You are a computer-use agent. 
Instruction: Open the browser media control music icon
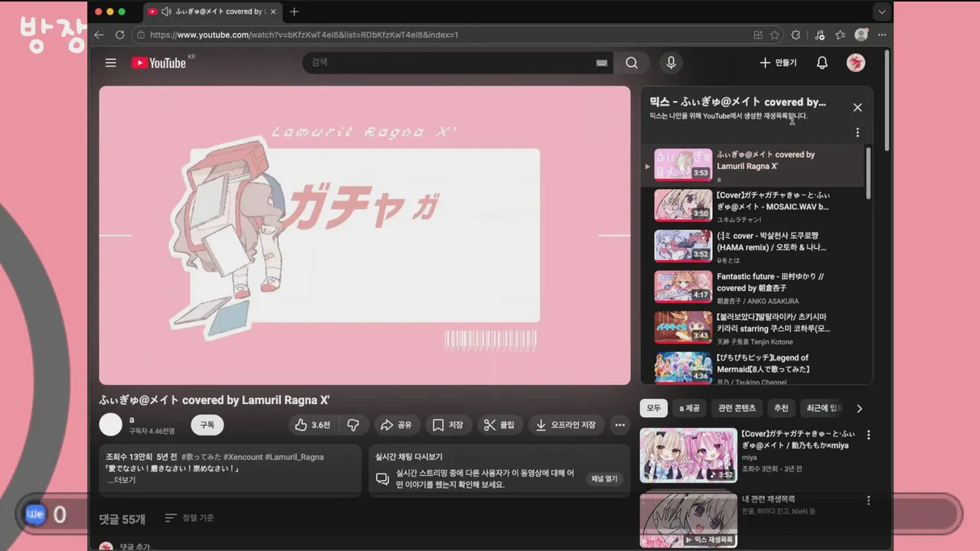tap(819, 34)
